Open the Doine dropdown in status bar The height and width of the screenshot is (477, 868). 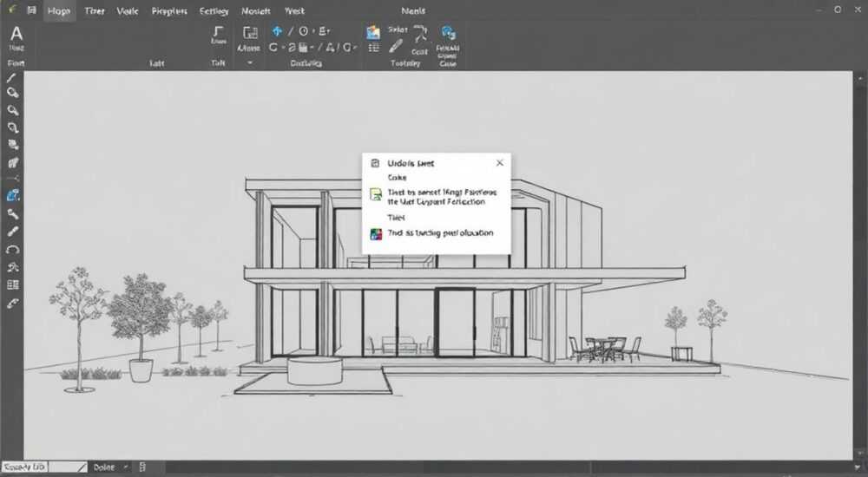tap(111, 467)
